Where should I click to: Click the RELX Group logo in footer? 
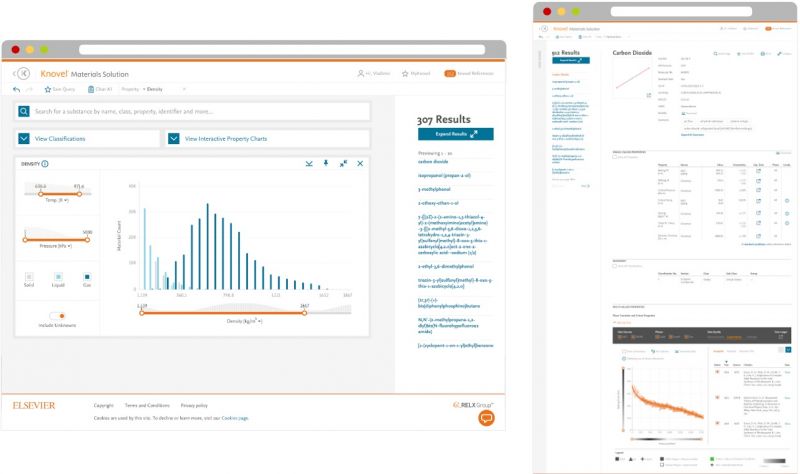[473, 405]
